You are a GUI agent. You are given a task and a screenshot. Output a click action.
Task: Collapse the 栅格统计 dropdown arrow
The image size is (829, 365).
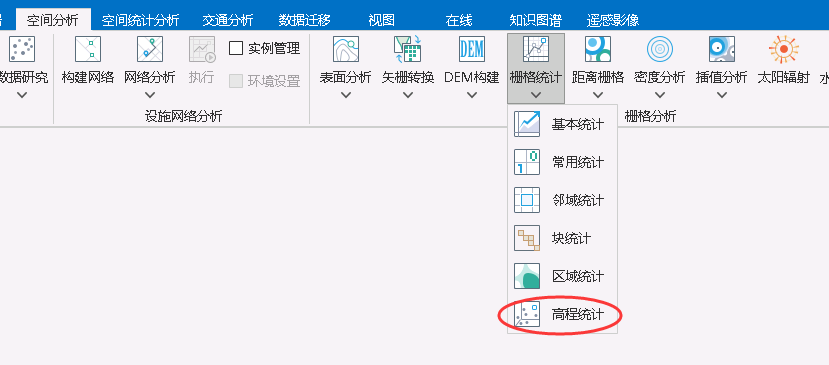point(536,95)
